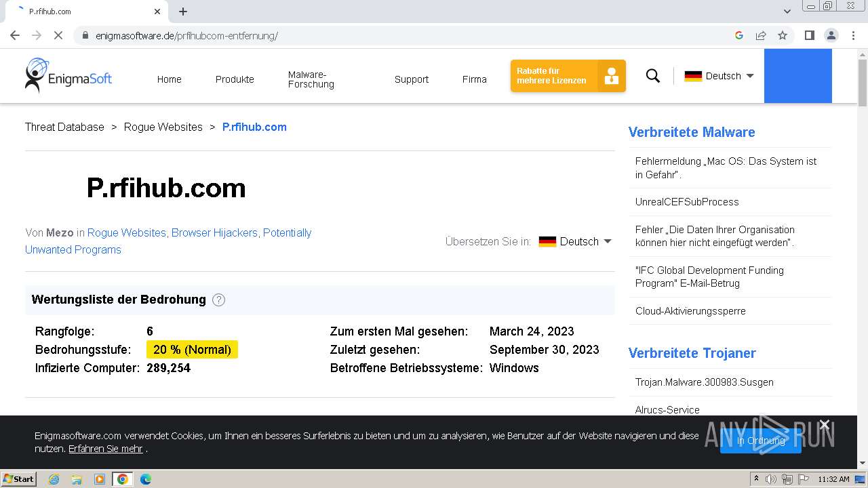Click Rabatte für mehrere Lizenzen button

coord(568,76)
